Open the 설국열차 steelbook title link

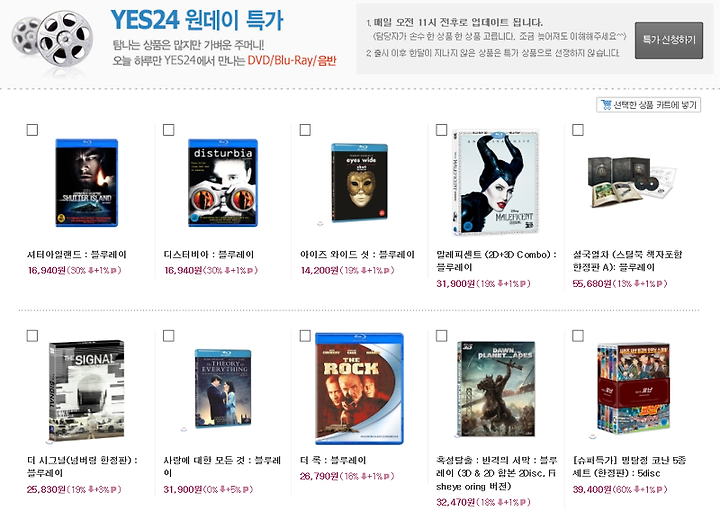[x=627, y=260]
